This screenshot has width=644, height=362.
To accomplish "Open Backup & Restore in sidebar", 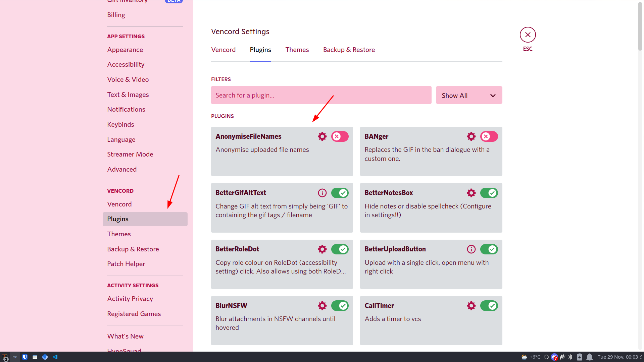I will (x=145, y=249).
